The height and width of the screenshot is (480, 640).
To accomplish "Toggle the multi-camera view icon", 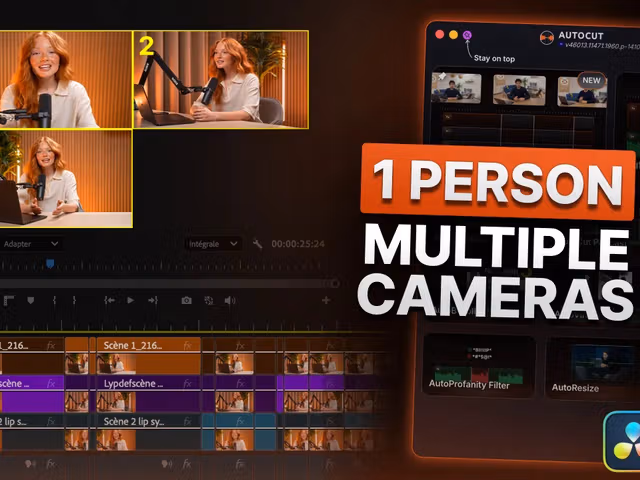I will [209, 300].
